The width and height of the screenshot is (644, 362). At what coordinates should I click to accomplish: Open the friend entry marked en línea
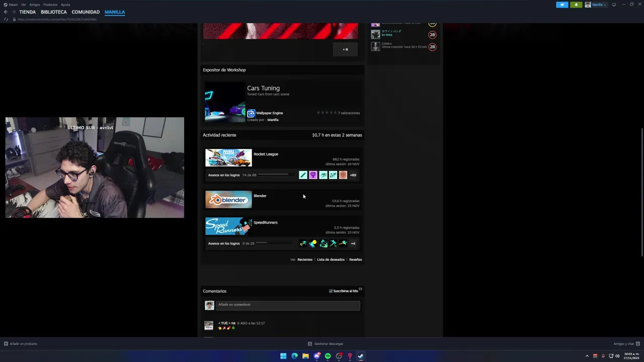[x=404, y=34]
